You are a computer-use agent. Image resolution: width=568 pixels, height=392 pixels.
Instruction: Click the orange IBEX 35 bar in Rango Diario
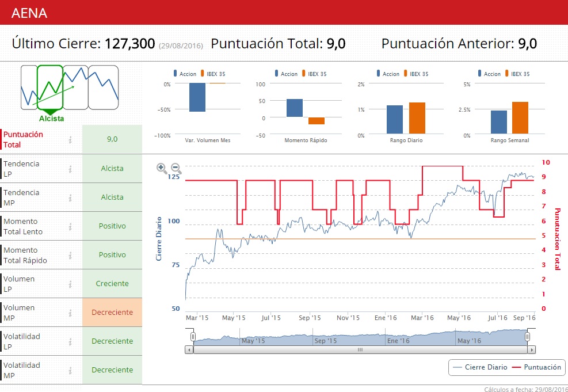click(417, 118)
